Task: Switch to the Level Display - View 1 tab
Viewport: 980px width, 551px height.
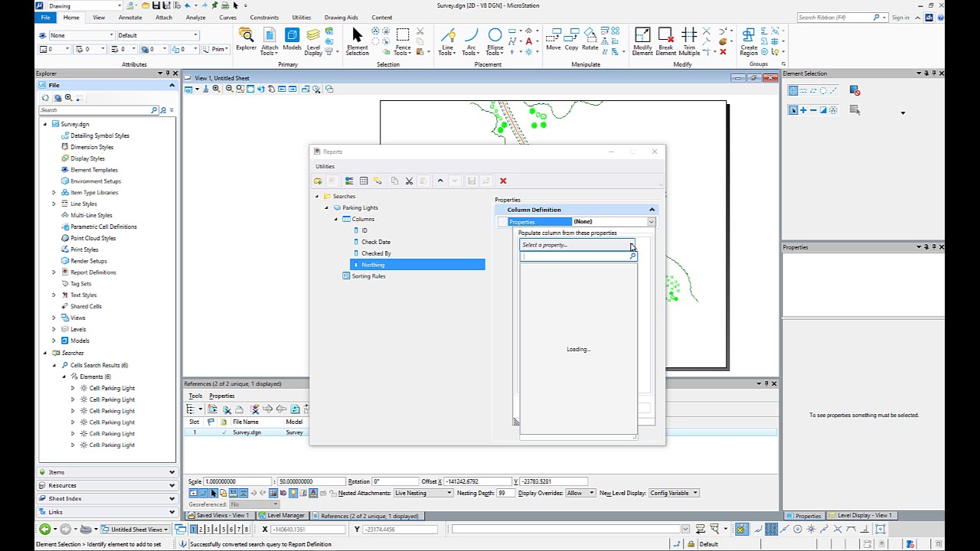Action: [x=860, y=516]
